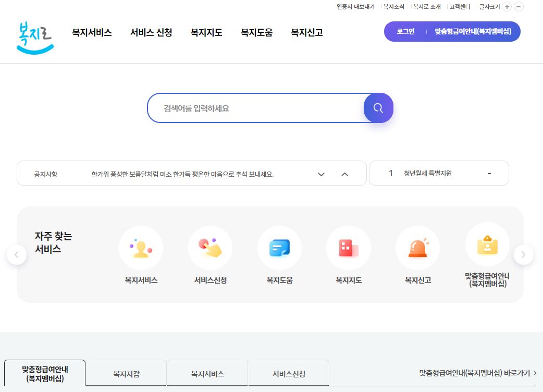Screen dimensions: 543x392
Task: Open 복지로 소개 top link
Action: pos(427,7)
